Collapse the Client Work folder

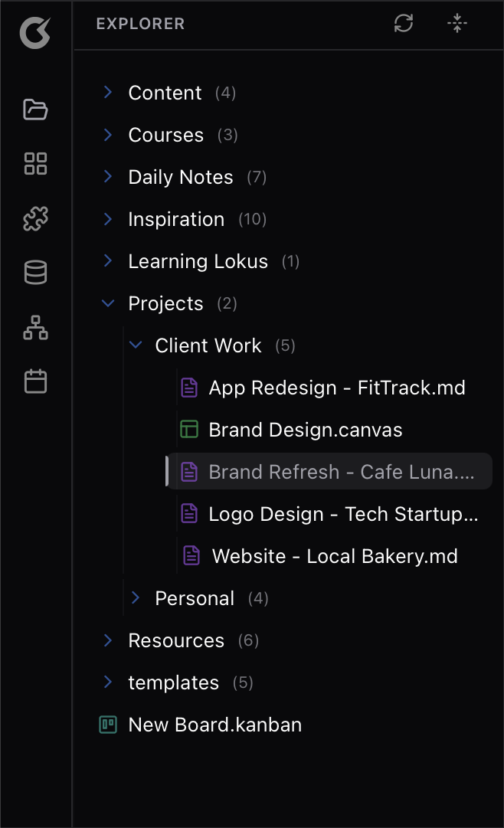208,345
